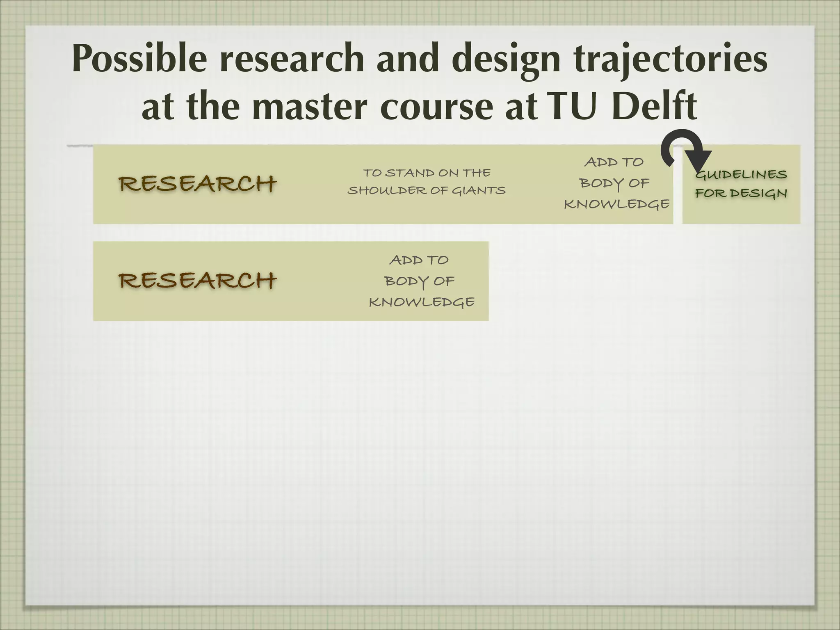840x630 pixels.
Task: Click the 'RESEARCH' label in the first row
Action: pos(198,183)
